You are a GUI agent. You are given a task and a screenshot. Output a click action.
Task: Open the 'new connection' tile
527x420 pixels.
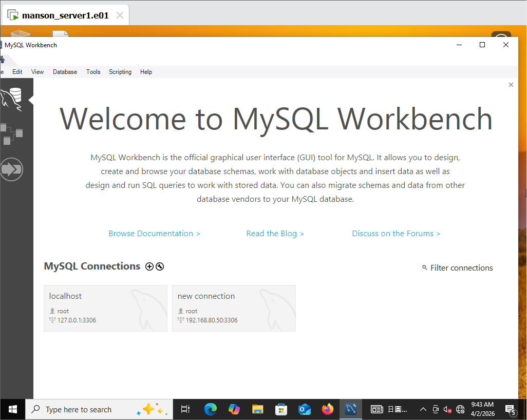[234, 308]
